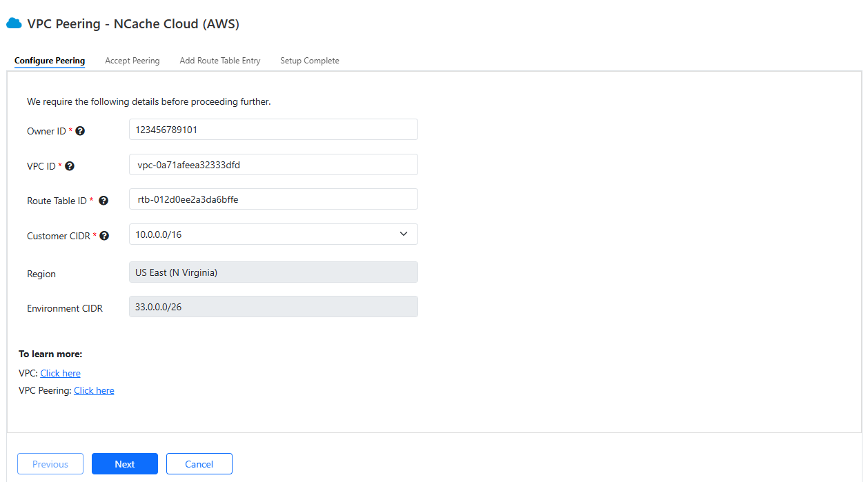The image size is (868, 482).
Task: Open the Accept Peering tab
Action: (132, 61)
